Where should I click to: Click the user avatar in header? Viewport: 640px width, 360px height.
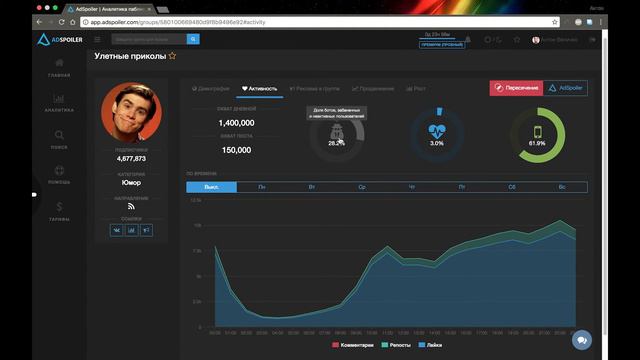(536, 40)
